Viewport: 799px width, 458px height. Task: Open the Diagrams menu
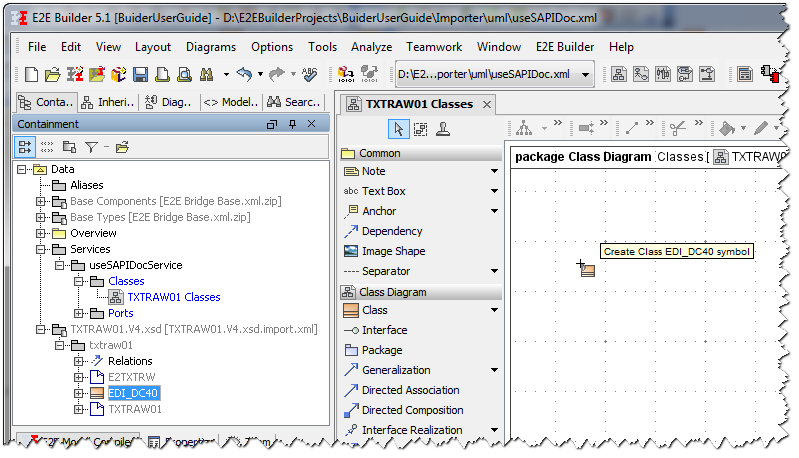210,47
